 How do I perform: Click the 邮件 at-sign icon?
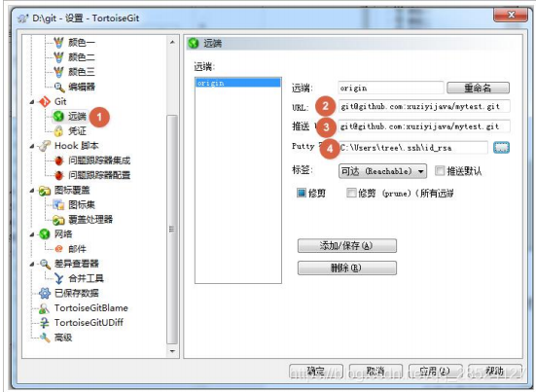point(59,249)
